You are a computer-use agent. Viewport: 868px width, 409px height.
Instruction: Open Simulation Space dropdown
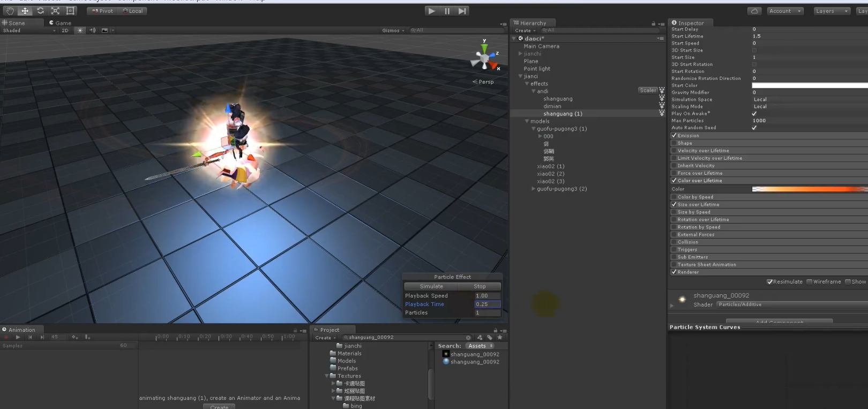[810, 100]
